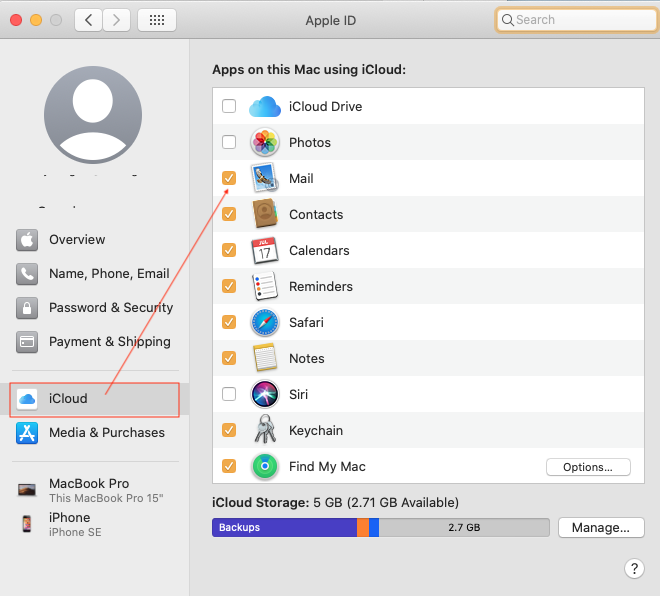Click the Mail stamp icon
The height and width of the screenshot is (596, 660).
(x=265, y=178)
